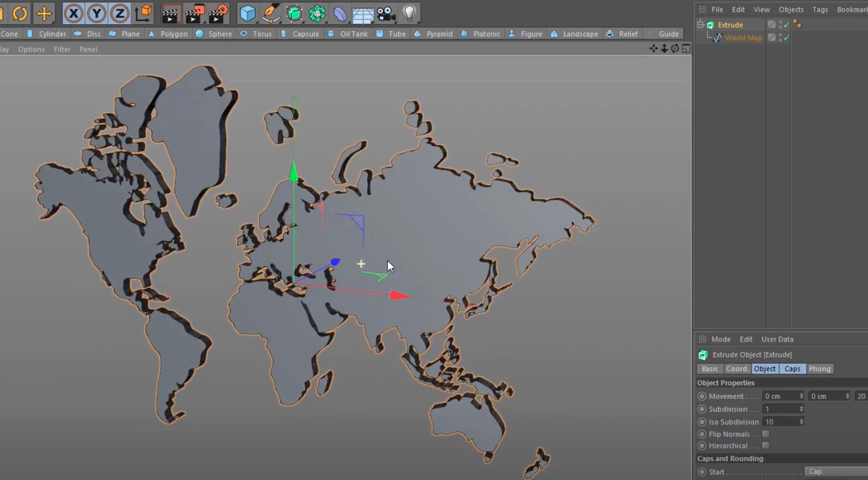Switch to the Coord. tab
Image resolution: width=868 pixels, height=480 pixels.
(737, 369)
